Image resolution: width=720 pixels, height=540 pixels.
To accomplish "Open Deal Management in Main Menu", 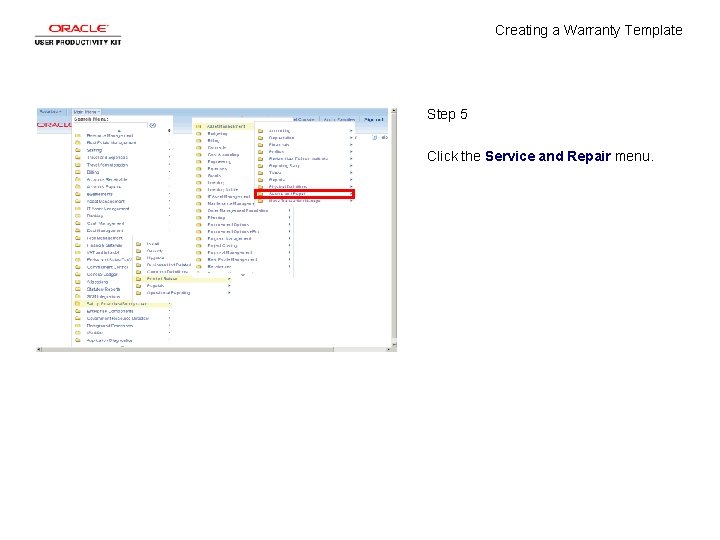I will [105, 231].
